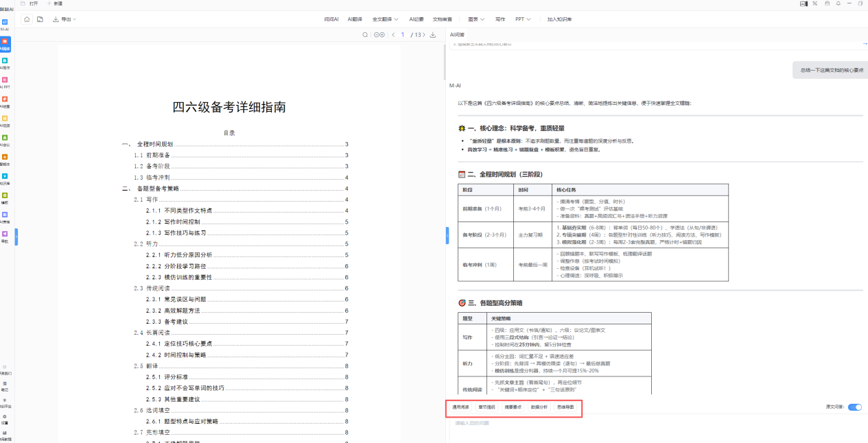Go to the previous page with the left arrow
The height and width of the screenshot is (443, 868).
(x=392, y=35)
